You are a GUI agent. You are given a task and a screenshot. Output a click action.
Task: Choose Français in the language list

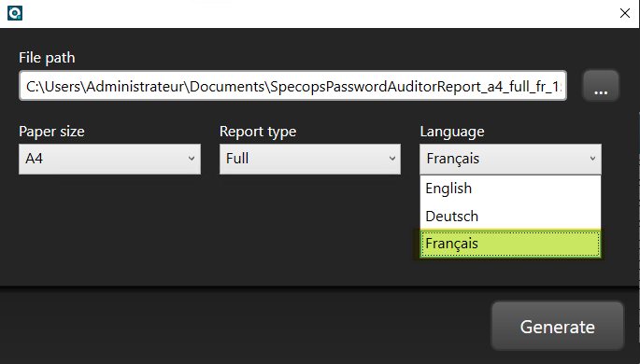tap(510, 244)
